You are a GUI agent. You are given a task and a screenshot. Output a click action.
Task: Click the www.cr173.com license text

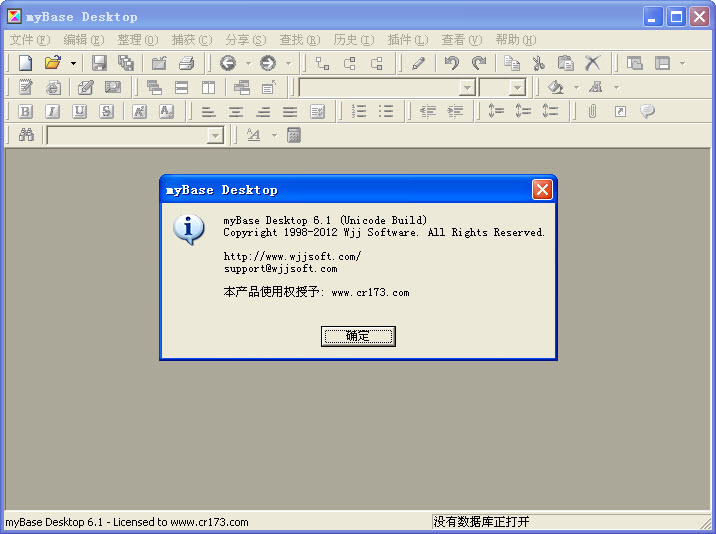pyautogui.click(x=370, y=292)
